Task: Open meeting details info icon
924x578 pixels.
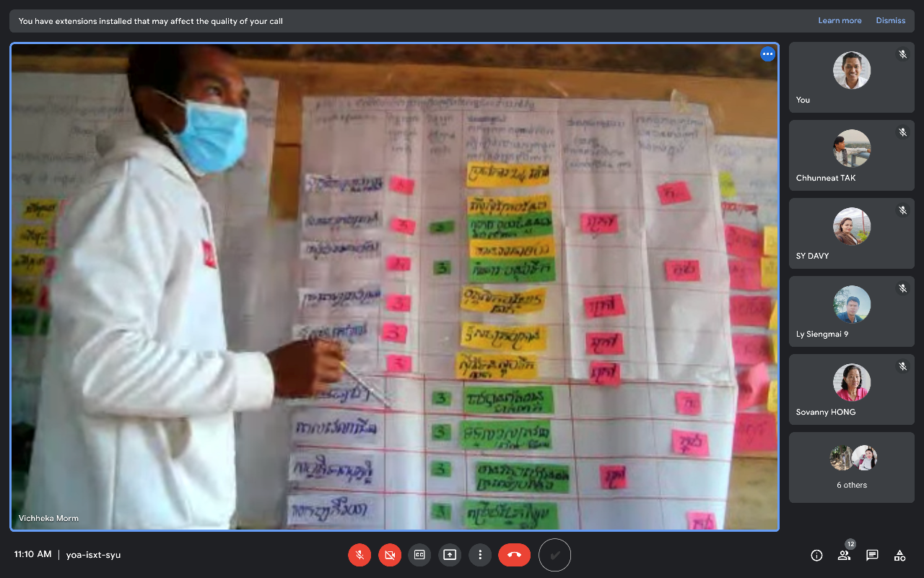Action: pyautogui.click(x=816, y=555)
